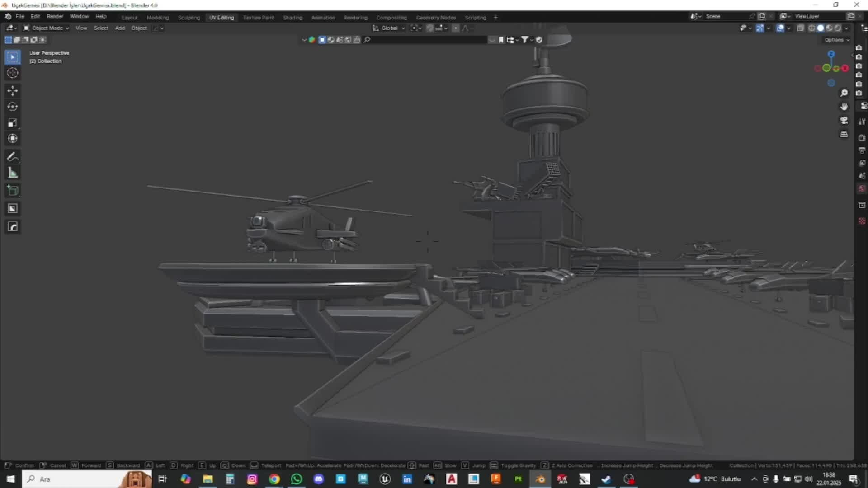This screenshot has height=488, width=868.
Task: Click the Select menu in the header
Action: [x=101, y=28]
